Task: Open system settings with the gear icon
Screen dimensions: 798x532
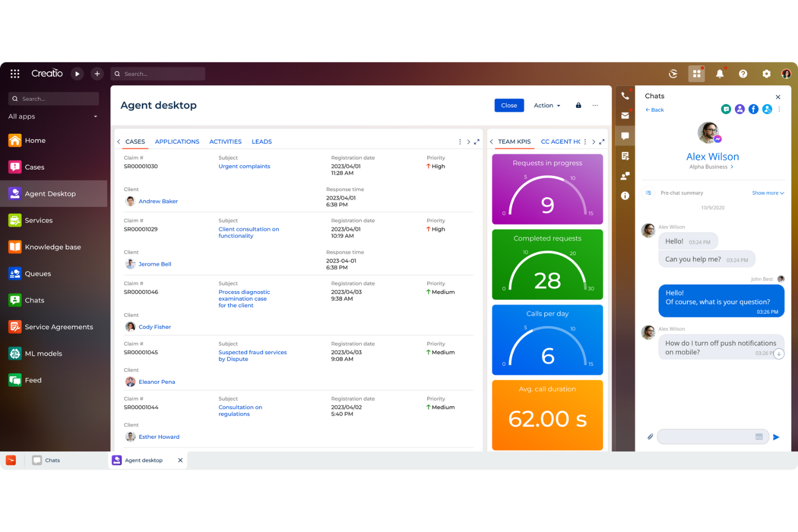Action: [x=766, y=73]
